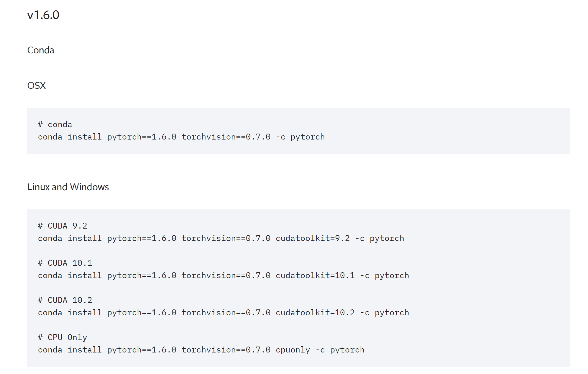The height and width of the screenshot is (374, 588).
Task: Click '-c pytorch' in the CUDA 10.2 command
Action: point(385,313)
